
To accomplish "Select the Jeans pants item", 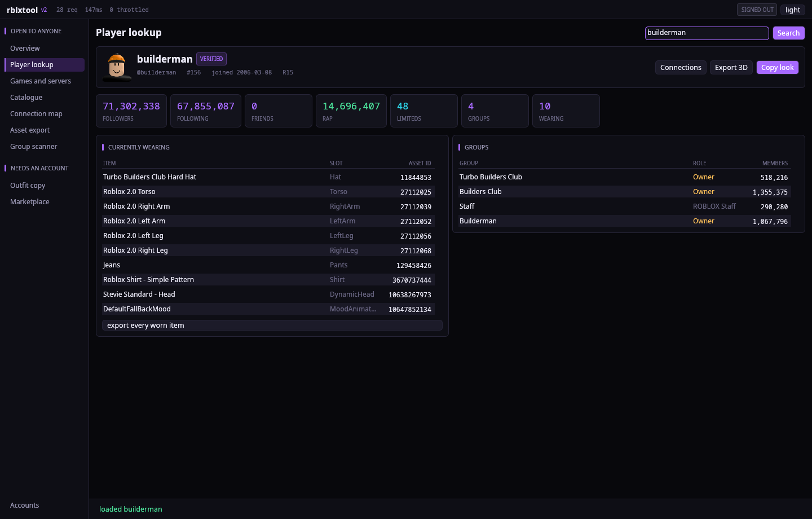I will pos(268,265).
